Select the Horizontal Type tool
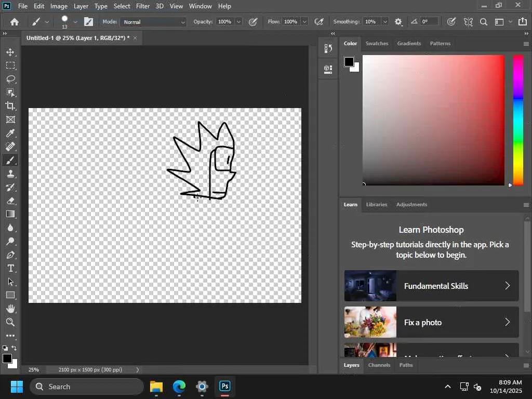Viewport: 532px width, 399px height. (x=10, y=268)
